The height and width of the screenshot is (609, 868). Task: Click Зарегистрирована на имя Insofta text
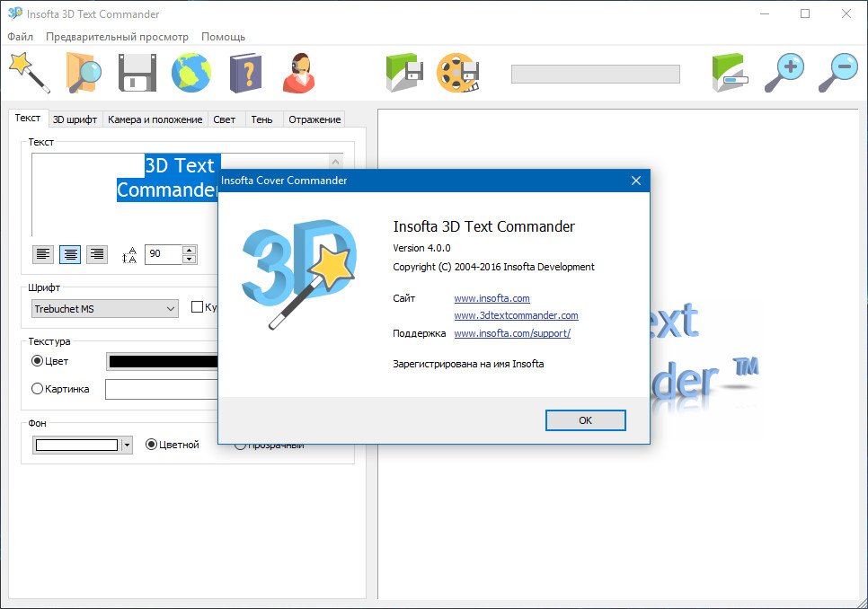(468, 364)
